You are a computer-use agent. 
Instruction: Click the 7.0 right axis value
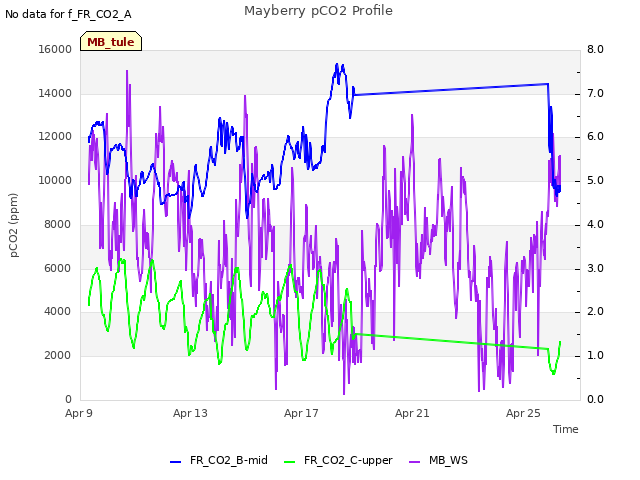(596, 93)
